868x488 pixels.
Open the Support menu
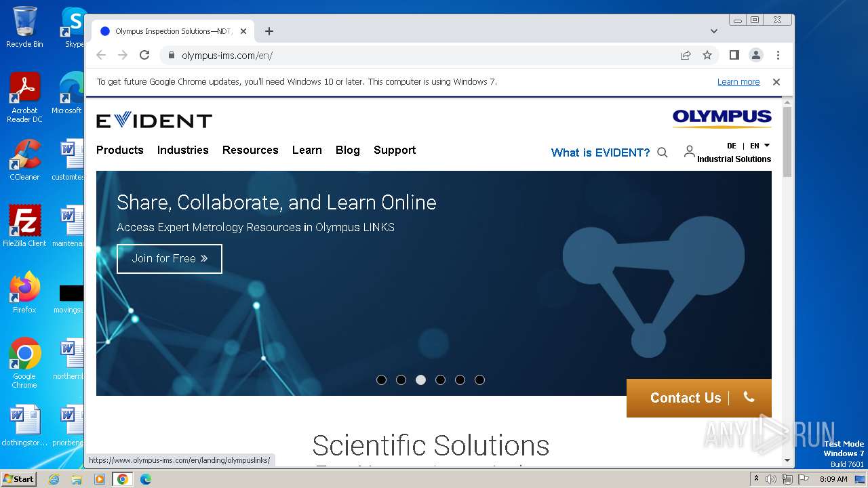[x=395, y=150]
